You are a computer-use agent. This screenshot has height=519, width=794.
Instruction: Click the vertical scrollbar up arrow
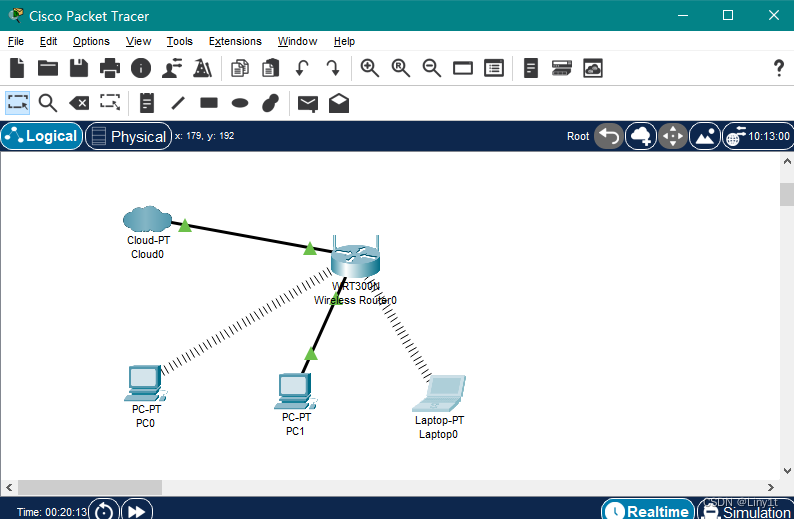coord(787,161)
